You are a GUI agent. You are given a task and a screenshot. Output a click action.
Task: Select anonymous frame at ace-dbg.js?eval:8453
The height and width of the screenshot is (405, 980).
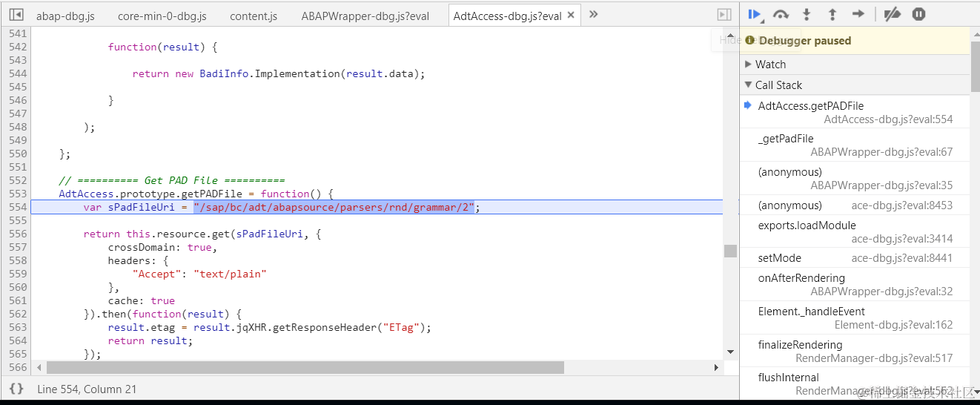click(855, 205)
